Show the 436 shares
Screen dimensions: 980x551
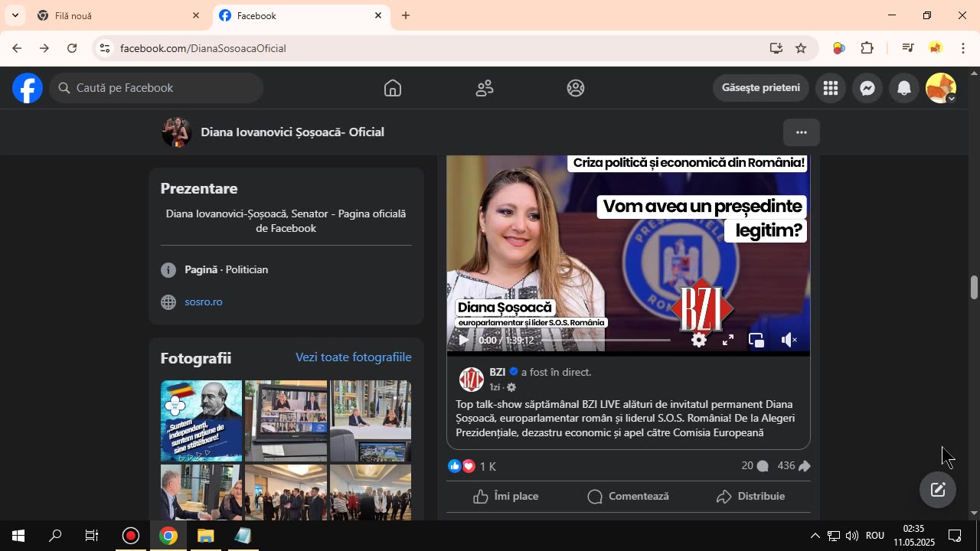pos(794,466)
